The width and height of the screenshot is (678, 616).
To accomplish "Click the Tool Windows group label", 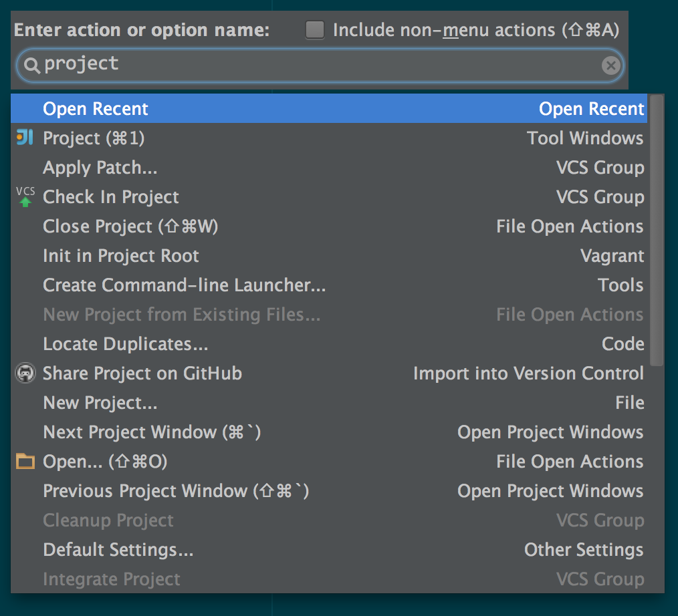I will [x=585, y=138].
